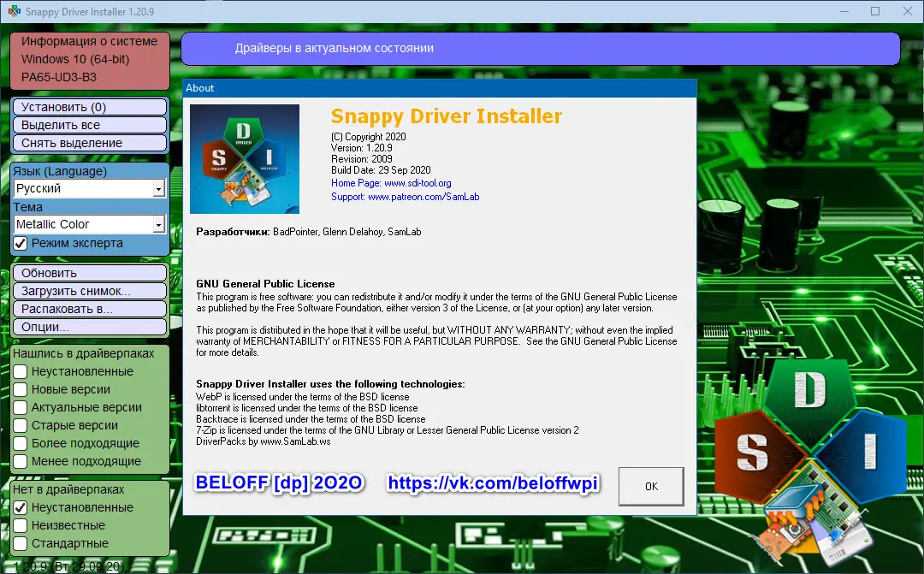Open the Support www.patreon.com/SamLab link
This screenshot has height=574, width=924.
click(406, 197)
